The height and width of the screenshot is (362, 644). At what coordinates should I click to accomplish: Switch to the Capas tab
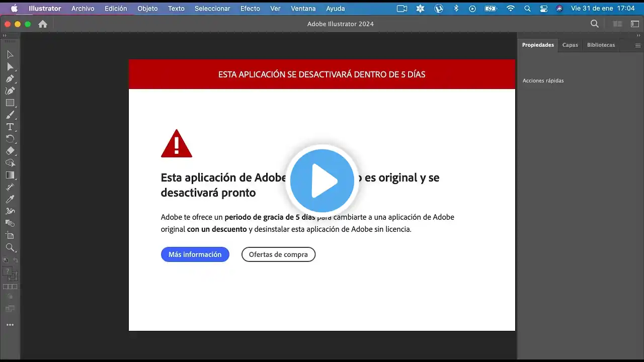(x=570, y=45)
